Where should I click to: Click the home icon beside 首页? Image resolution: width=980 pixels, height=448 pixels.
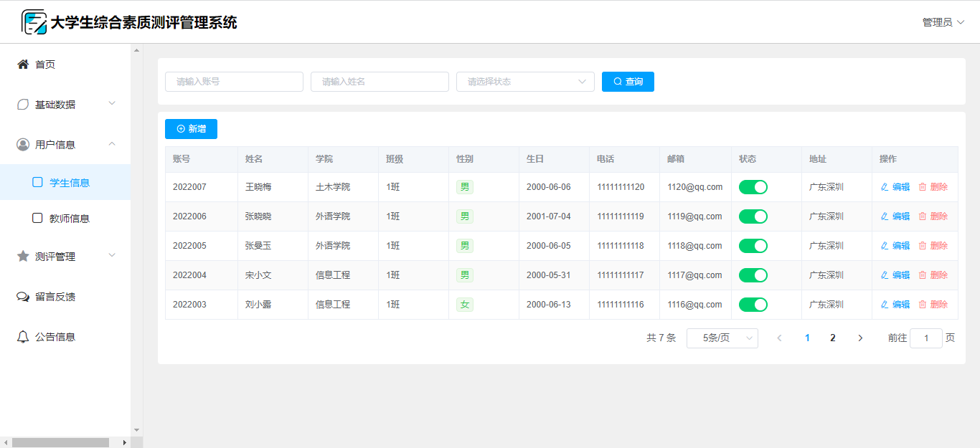point(23,65)
